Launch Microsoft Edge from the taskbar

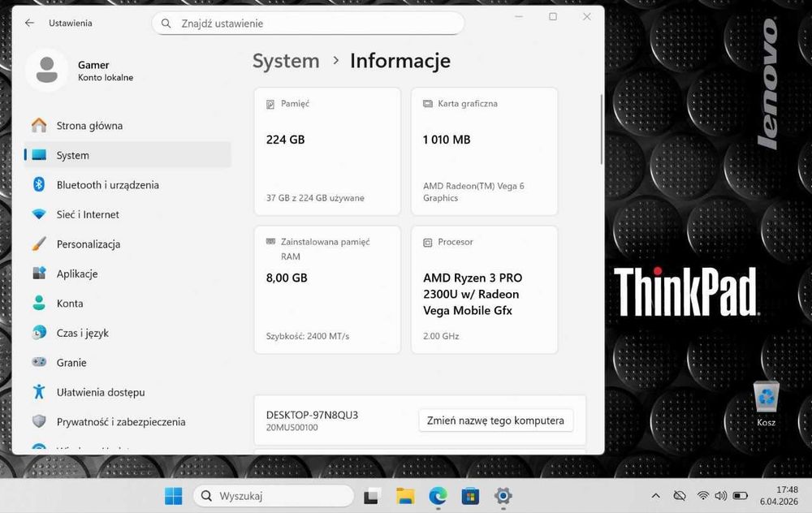pyautogui.click(x=438, y=496)
